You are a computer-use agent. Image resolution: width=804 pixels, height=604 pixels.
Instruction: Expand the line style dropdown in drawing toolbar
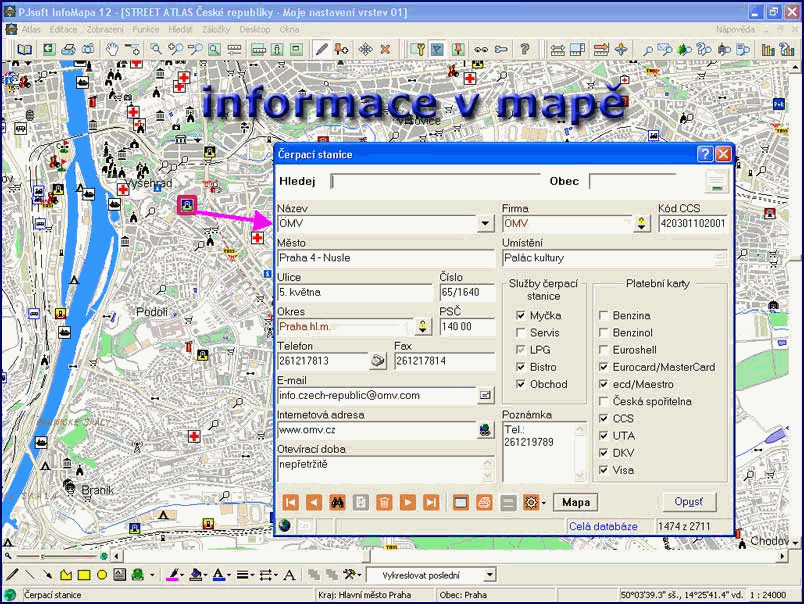252,575
